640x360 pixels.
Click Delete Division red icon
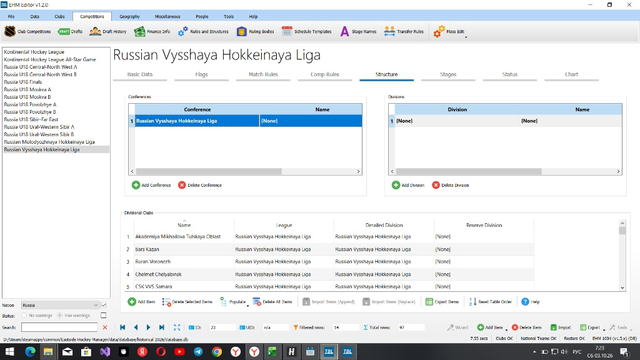pyautogui.click(x=436, y=185)
